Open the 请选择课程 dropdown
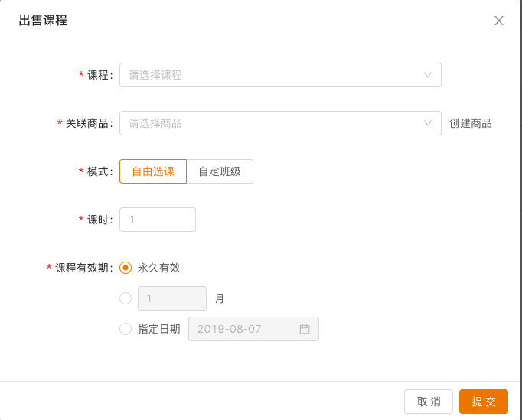The image size is (522, 420). 272,75
